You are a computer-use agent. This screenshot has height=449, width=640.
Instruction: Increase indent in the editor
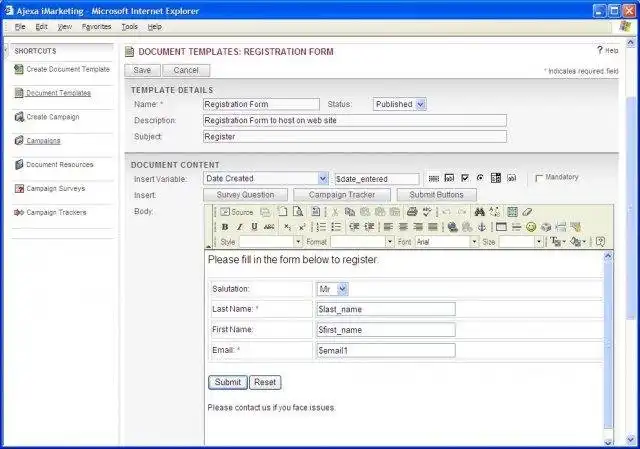click(x=369, y=227)
